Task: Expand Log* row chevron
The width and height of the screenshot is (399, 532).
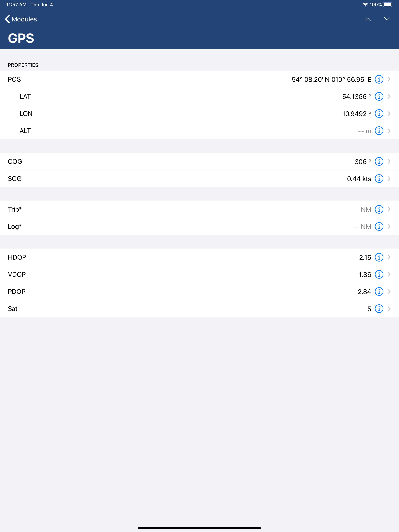Action: [389, 226]
